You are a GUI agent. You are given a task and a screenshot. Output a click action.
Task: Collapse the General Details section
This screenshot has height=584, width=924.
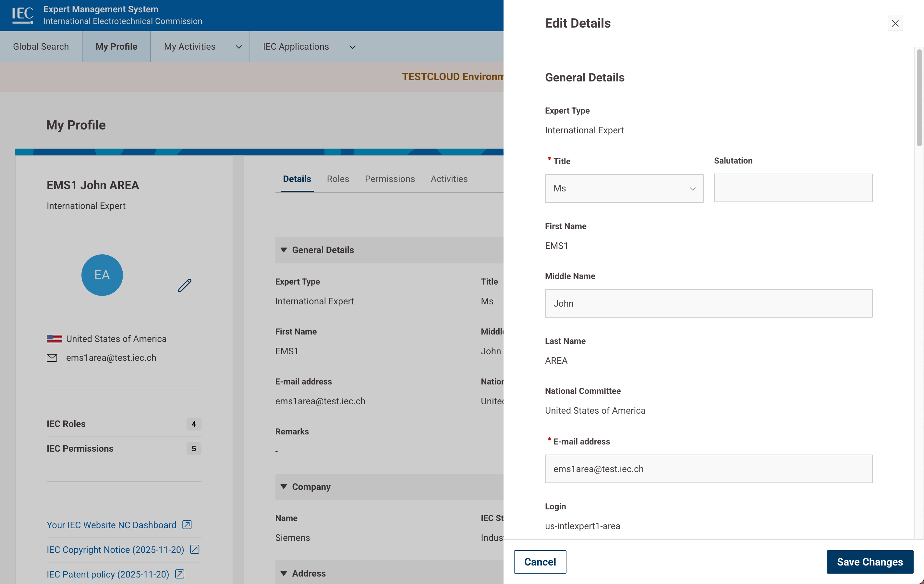284,250
